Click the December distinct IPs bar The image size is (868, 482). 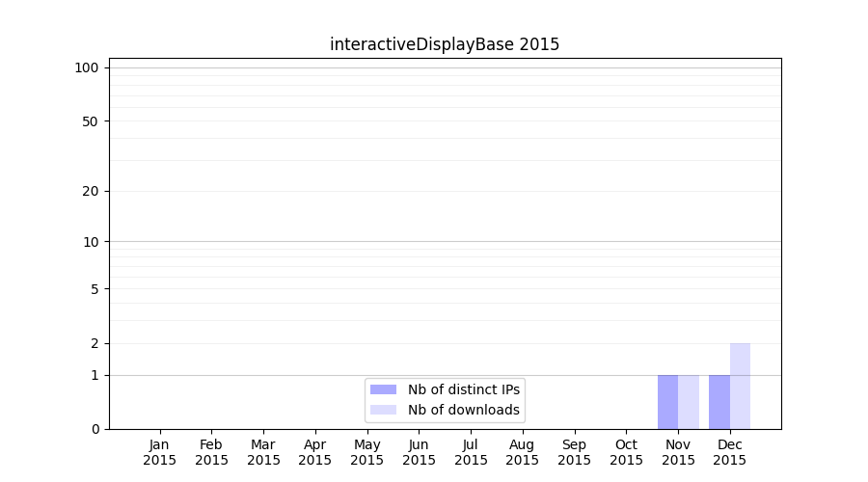(x=719, y=402)
